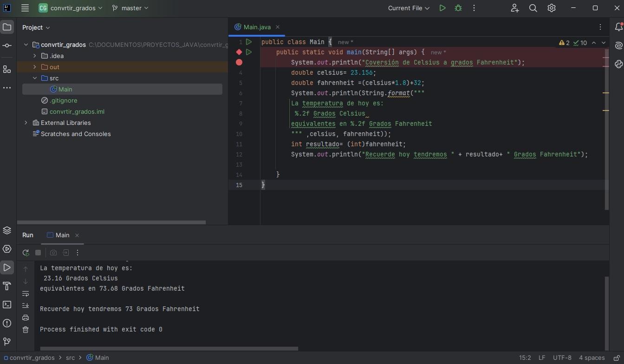Expand inspection widget chevron in editor

point(604,43)
